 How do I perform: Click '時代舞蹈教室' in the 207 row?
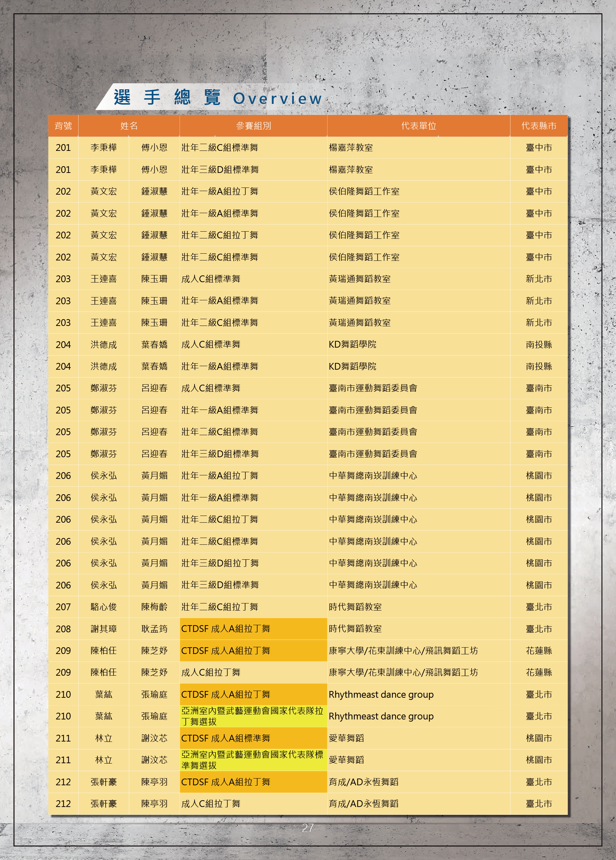[355, 607]
